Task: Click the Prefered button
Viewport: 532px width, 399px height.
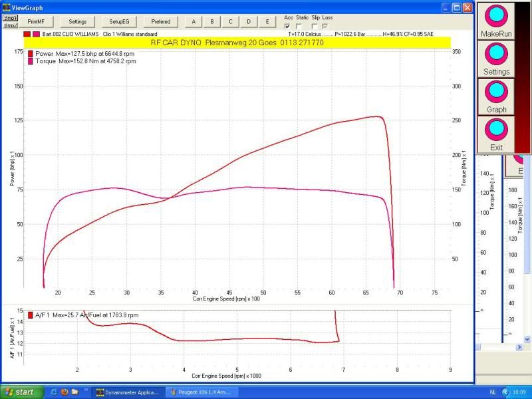Action: [161, 22]
